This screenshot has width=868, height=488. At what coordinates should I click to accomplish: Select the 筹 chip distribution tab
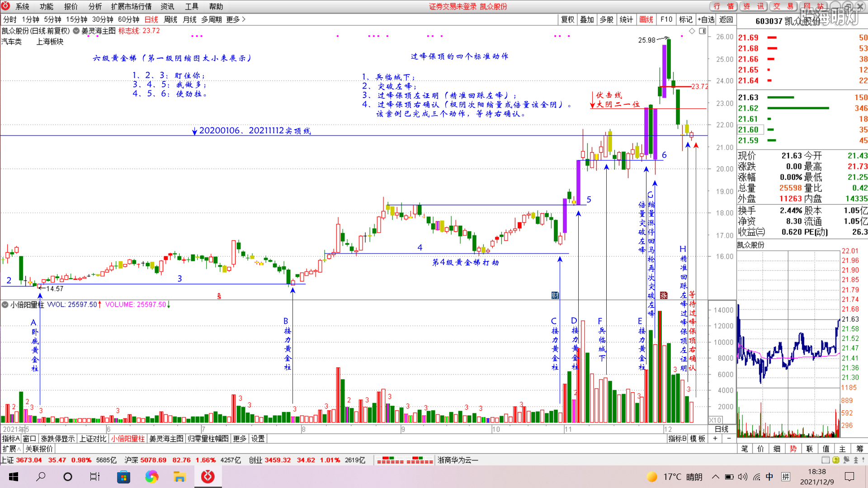tap(859, 449)
